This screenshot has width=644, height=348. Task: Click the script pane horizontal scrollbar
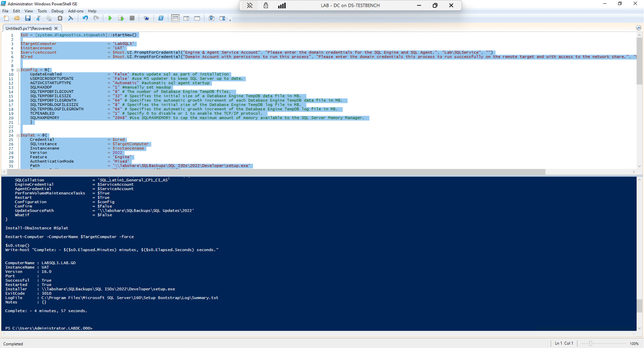point(276,172)
